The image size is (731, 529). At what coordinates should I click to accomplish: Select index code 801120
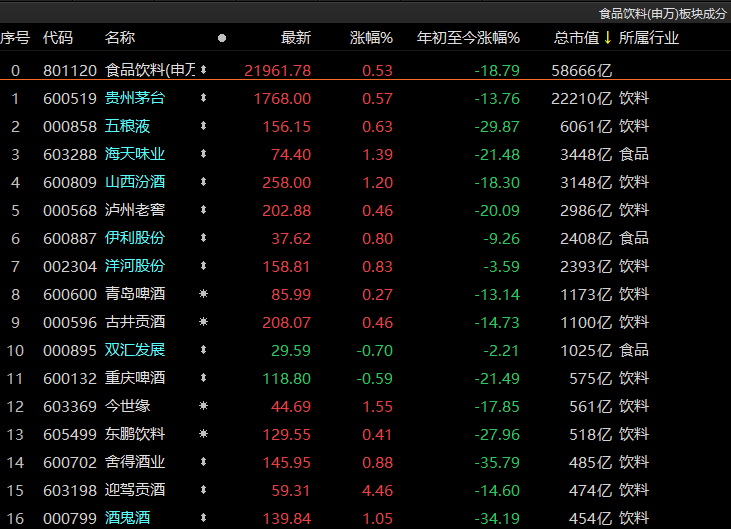(70, 70)
